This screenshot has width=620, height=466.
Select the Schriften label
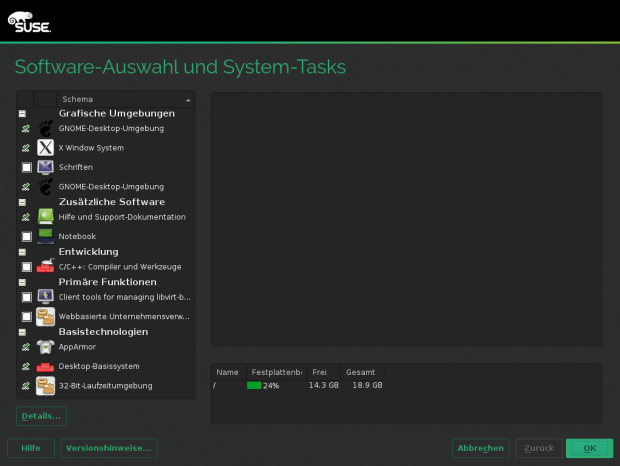[76, 167]
